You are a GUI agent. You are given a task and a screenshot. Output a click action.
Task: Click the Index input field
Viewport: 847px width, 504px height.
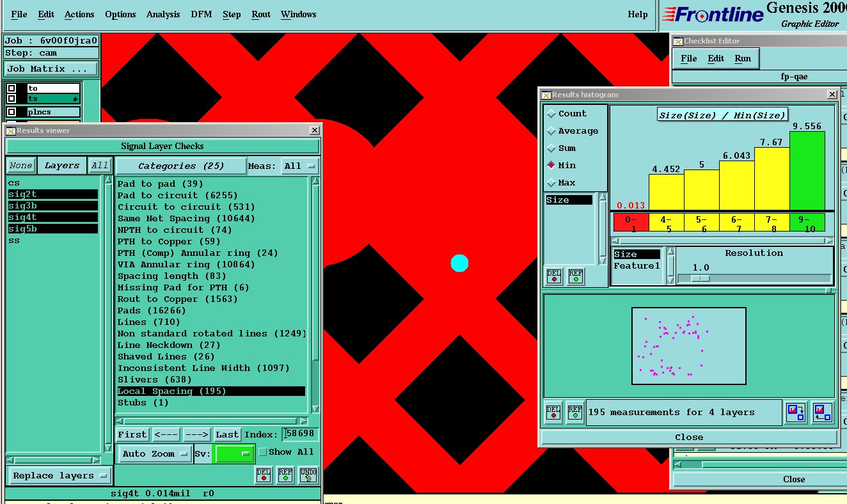300,434
